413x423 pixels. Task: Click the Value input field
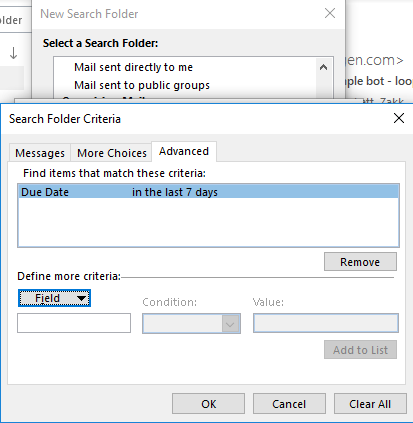click(326, 323)
